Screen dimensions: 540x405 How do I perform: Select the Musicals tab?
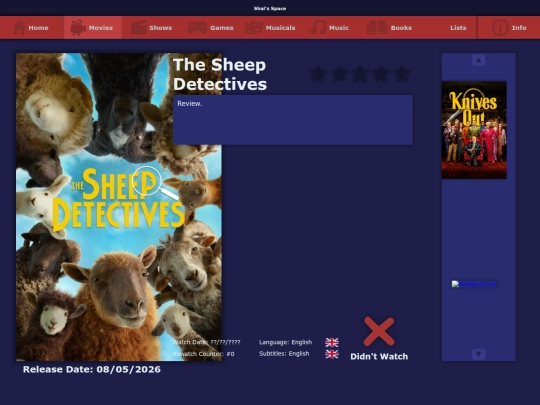click(x=270, y=28)
